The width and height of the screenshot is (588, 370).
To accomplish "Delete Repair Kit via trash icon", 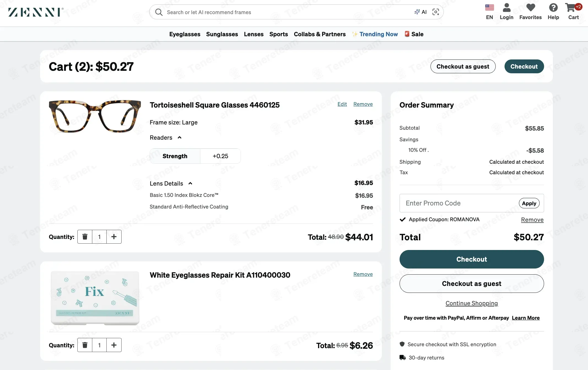I will tap(85, 345).
